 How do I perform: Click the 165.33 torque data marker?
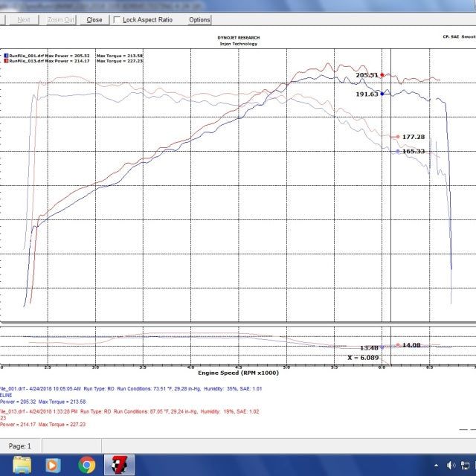tap(397, 151)
